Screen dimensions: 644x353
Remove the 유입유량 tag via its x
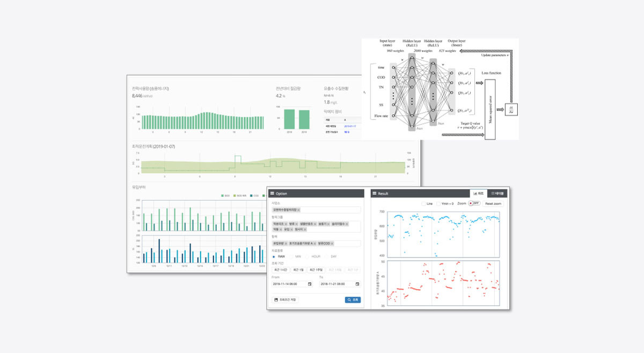tap(286, 244)
